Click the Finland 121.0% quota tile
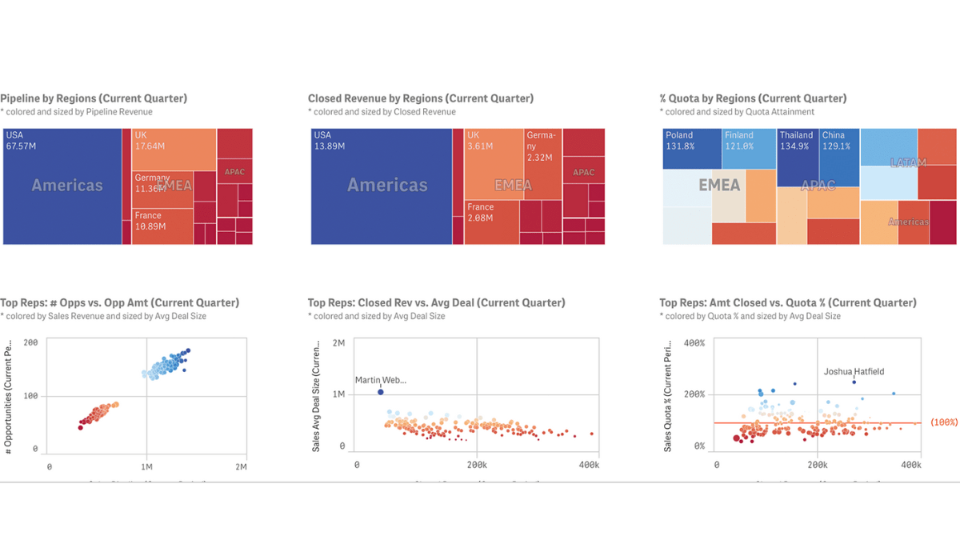960x560 pixels. [x=749, y=148]
